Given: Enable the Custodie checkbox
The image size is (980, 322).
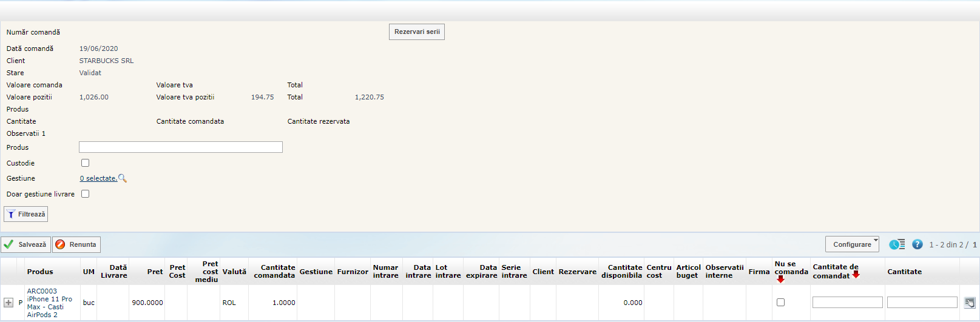Looking at the screenshot, I should click(x=86, y=163).
